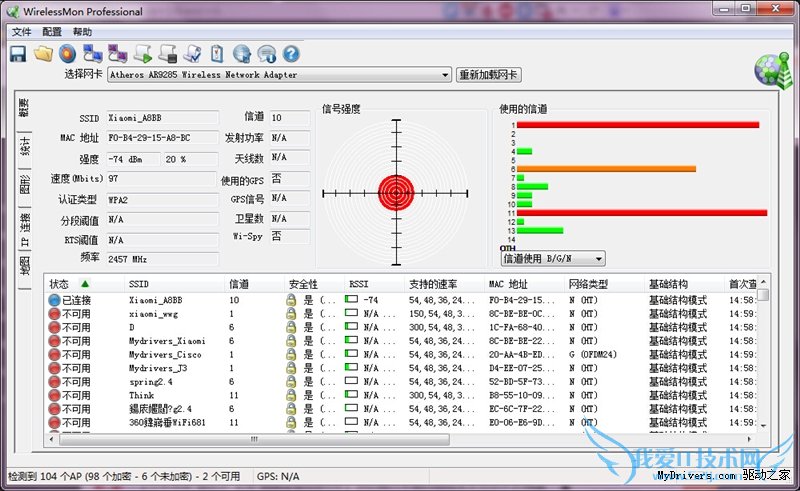Click the 重新加载网卡 button
800x491 pixels.
[488, 75]
